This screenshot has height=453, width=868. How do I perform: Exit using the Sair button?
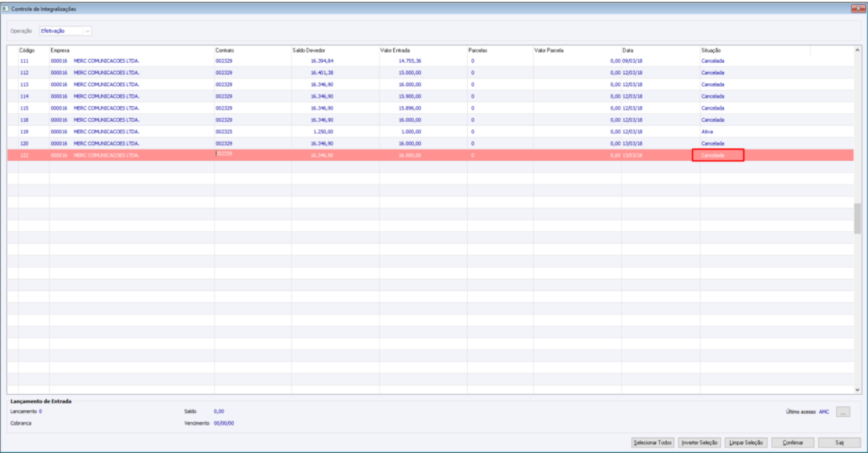tap(839, 443)
